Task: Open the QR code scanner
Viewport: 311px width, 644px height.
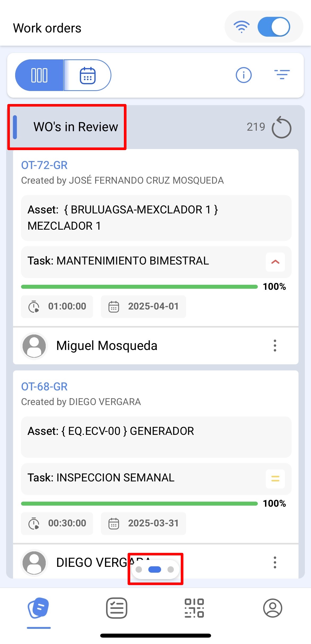Action: point(194,608)
